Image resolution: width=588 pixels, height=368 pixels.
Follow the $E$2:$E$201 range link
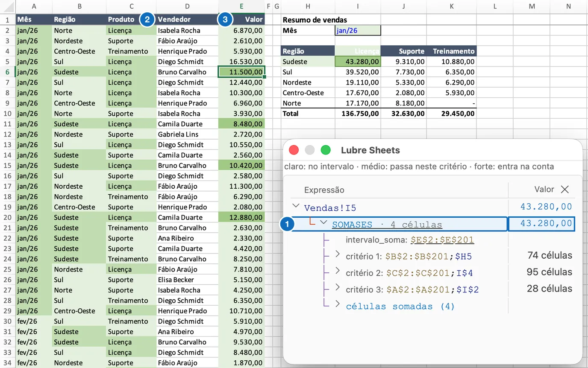coord(442,240)
